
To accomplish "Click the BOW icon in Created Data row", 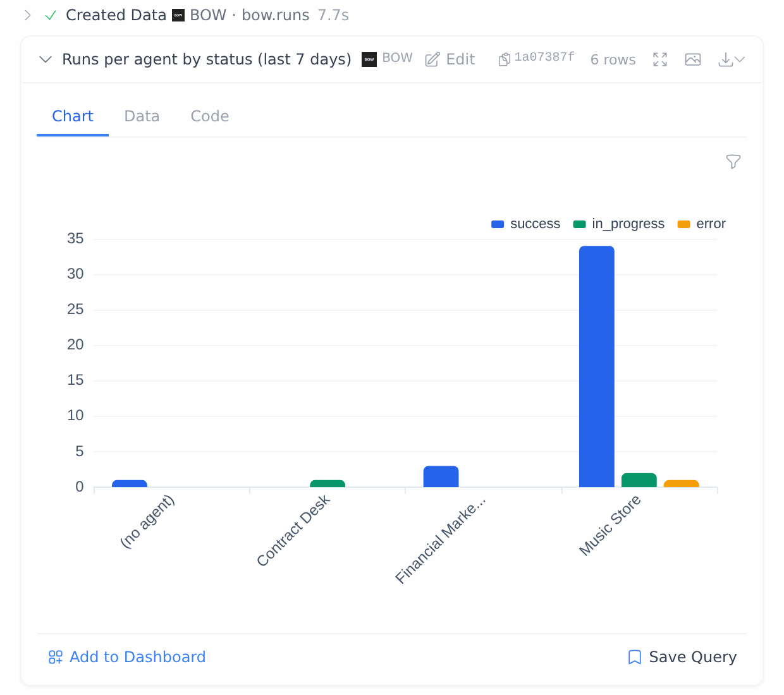I will [x=179, y=15].
